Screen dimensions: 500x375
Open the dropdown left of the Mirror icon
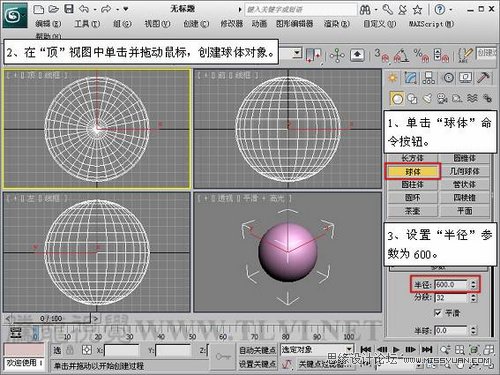tap(297, 53)
